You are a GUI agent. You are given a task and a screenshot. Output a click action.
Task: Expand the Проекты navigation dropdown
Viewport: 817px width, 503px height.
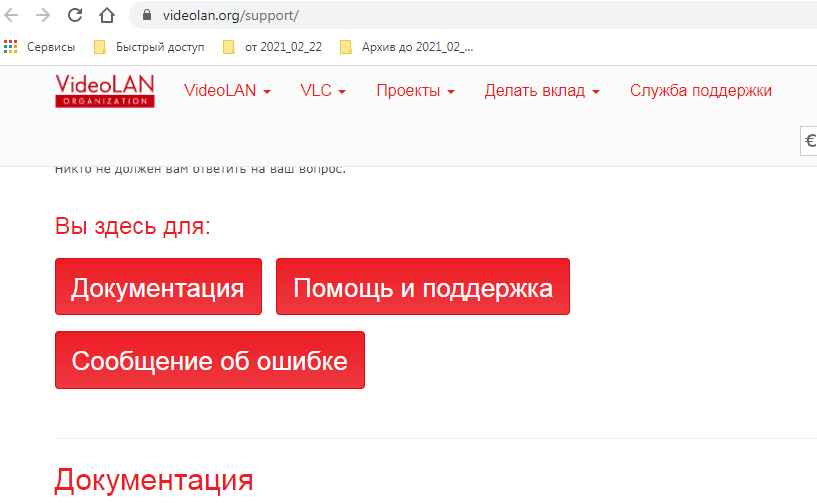click(x=415, y=91)
